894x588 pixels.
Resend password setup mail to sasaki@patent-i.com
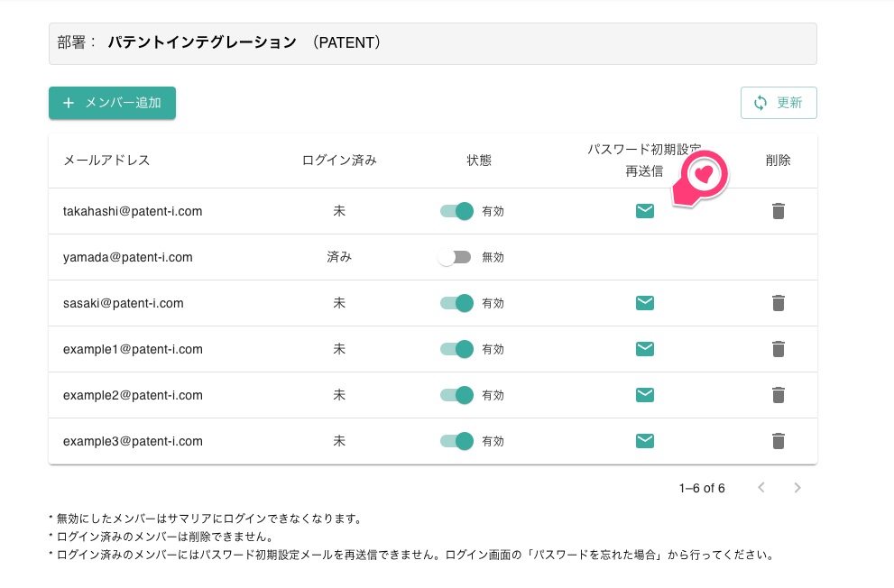pyautogui.click(x=644, y=302)
